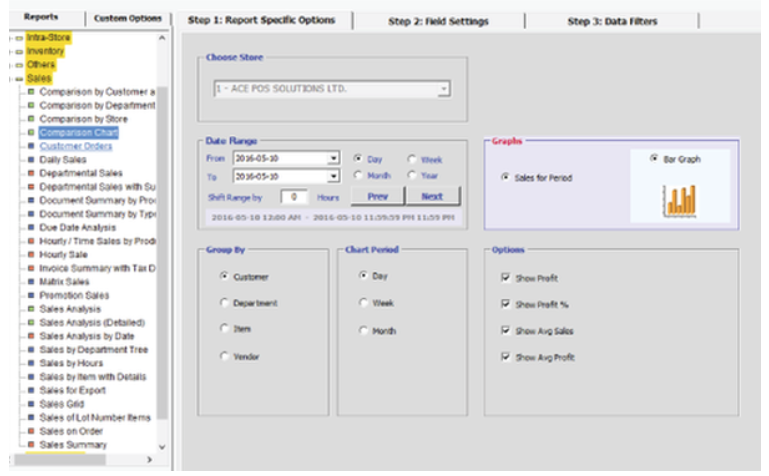Select the Day date range radio button
This screenshot has height=476, width=769.
point(358,158)
